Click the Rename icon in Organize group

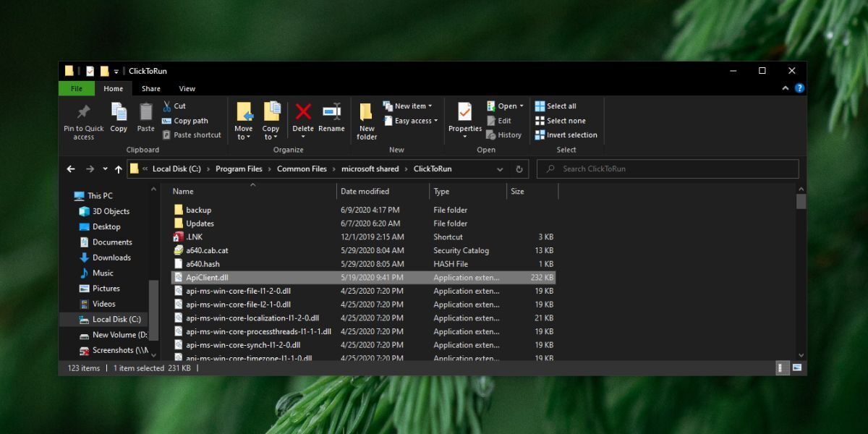331,112
